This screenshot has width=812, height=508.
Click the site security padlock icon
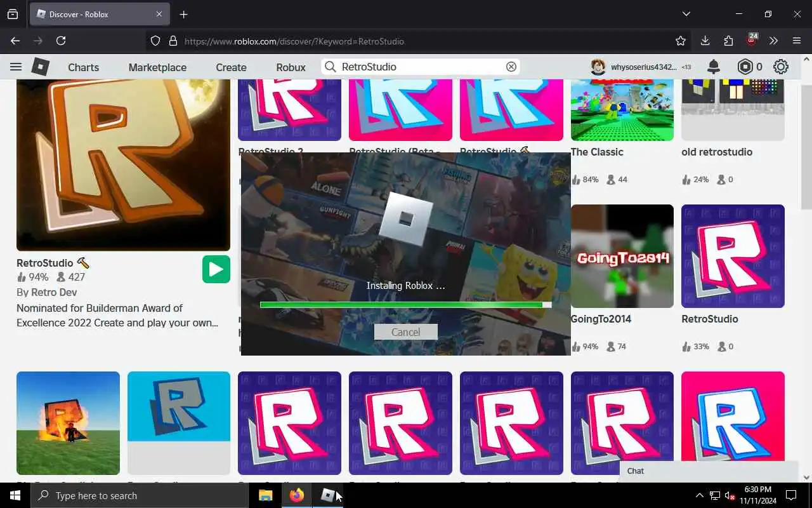pyautogui.click(x=173, y=41)
